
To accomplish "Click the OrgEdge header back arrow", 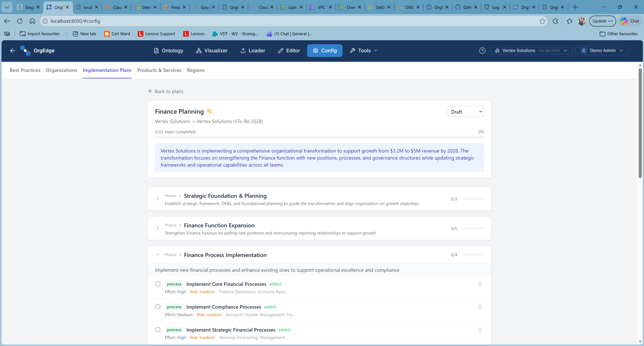I will tap(13, 50).
